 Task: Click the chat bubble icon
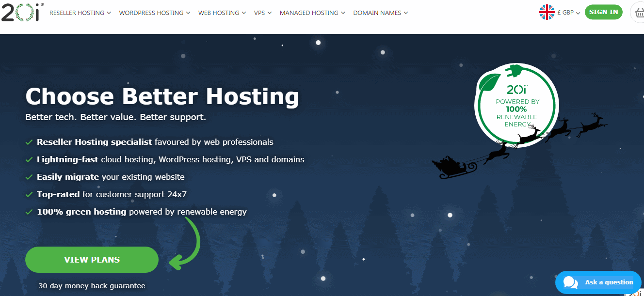click(570, 282)
